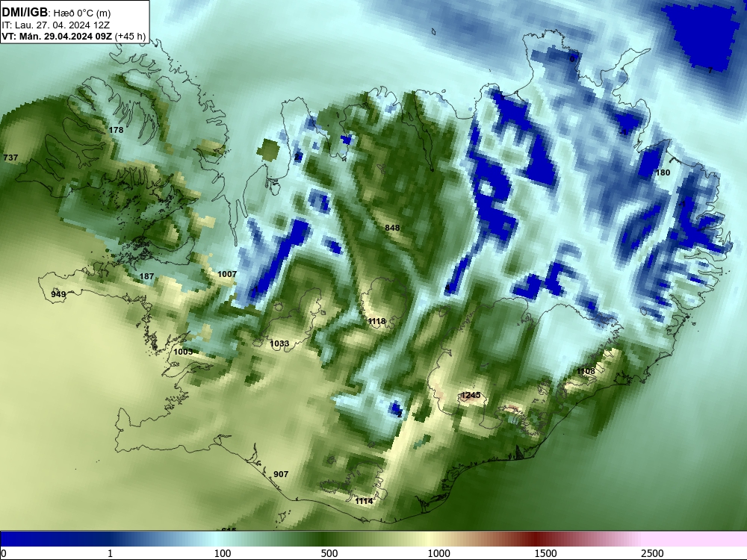Viewport: 747px width, 560px height.
Task: Click the DMI/IGB title in the header box
Action: (25, 13)
